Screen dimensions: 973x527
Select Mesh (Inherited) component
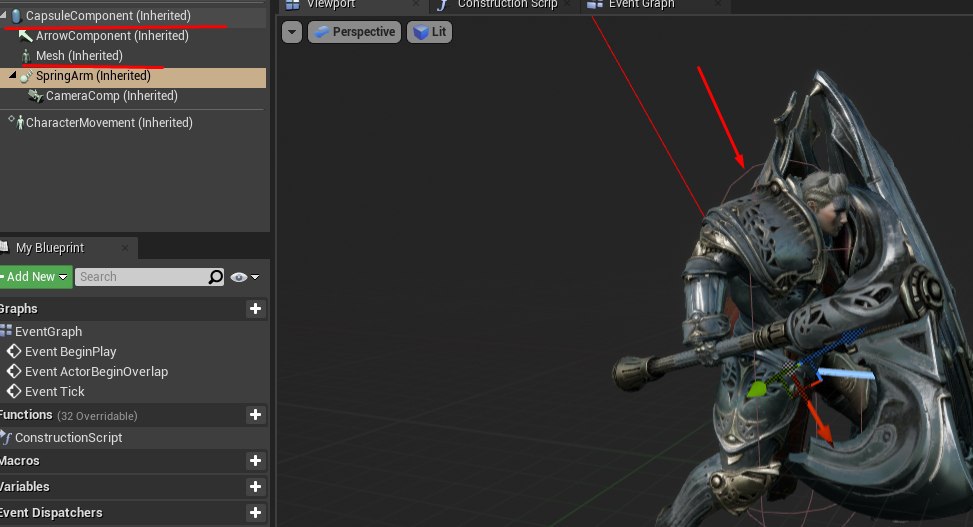(x=79, y=55)
